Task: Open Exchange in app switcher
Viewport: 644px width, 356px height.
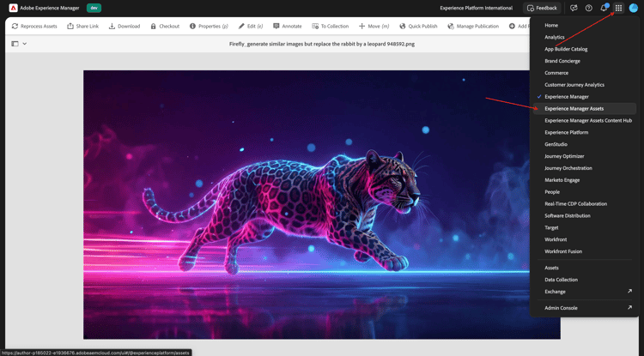Action: [555, 291]
